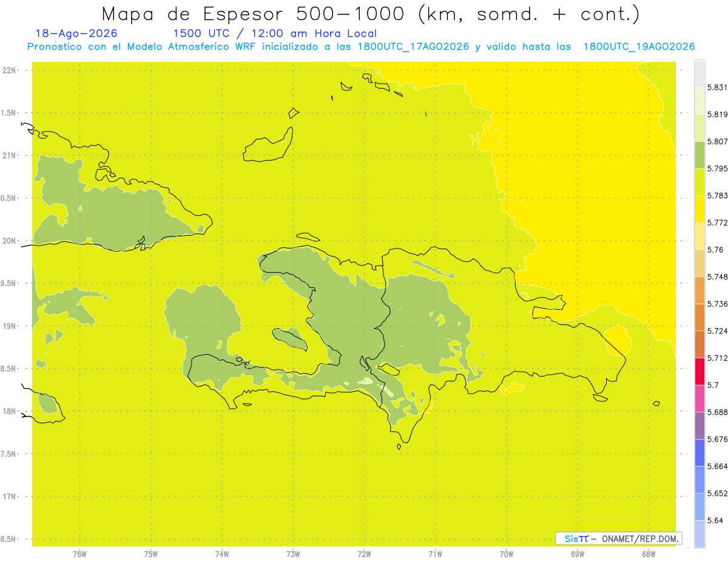The image size is (728, 562).
Task: Pick the dark orange legend swatch above 5.712
Action: (699, 344)
